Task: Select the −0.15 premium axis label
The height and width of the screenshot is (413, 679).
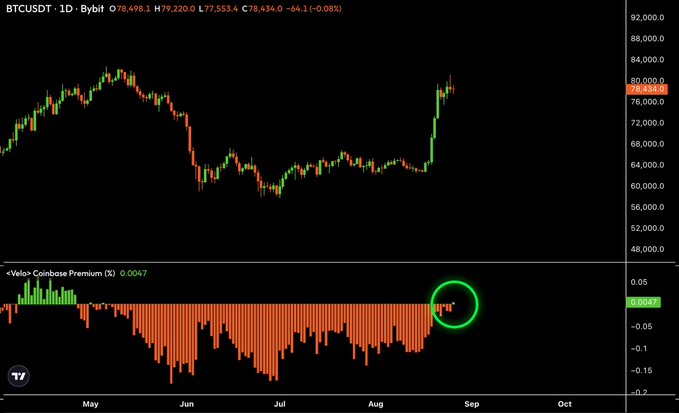Action: (641, 371)
